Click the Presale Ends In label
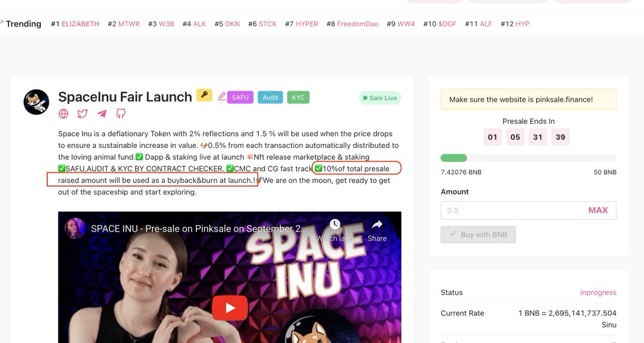 point(529,121)
